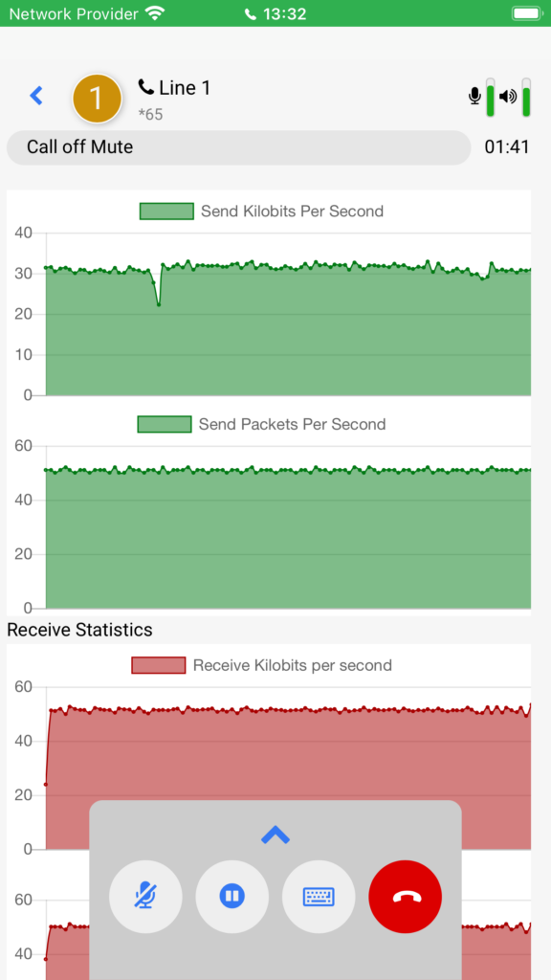Tap the orange line 1 avatar badge

click(x=97, y=99)
